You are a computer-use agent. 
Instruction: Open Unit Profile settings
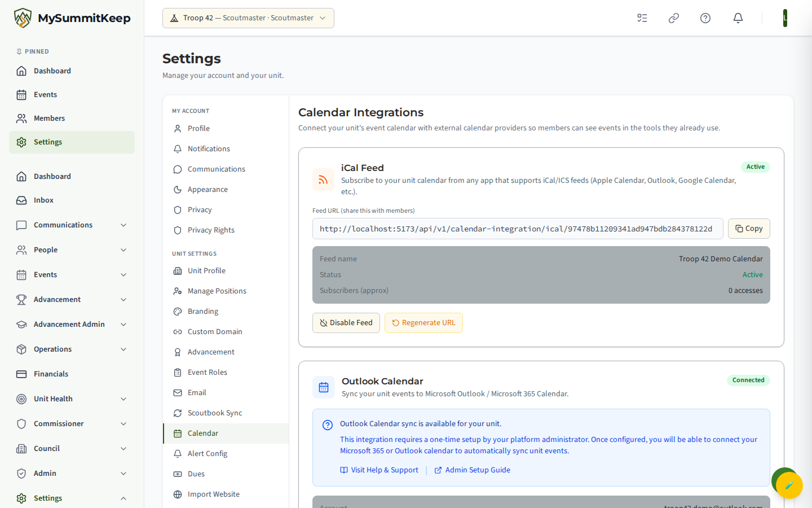pos(226,271)
